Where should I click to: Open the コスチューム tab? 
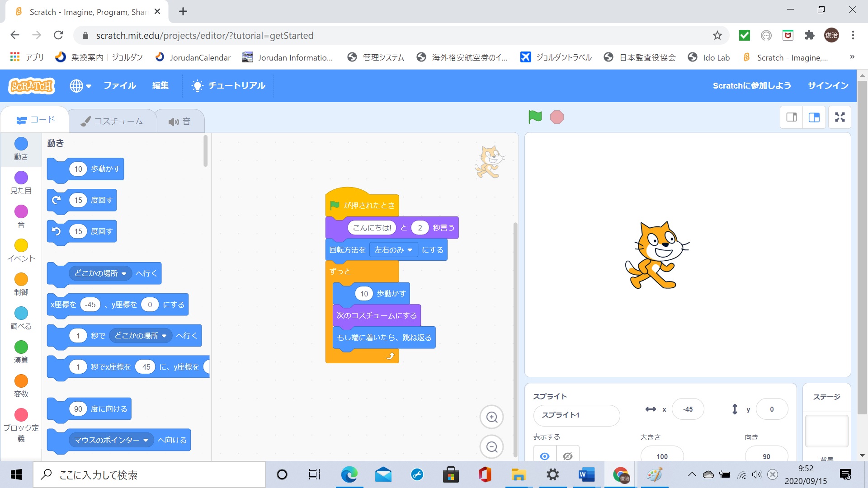112,121
